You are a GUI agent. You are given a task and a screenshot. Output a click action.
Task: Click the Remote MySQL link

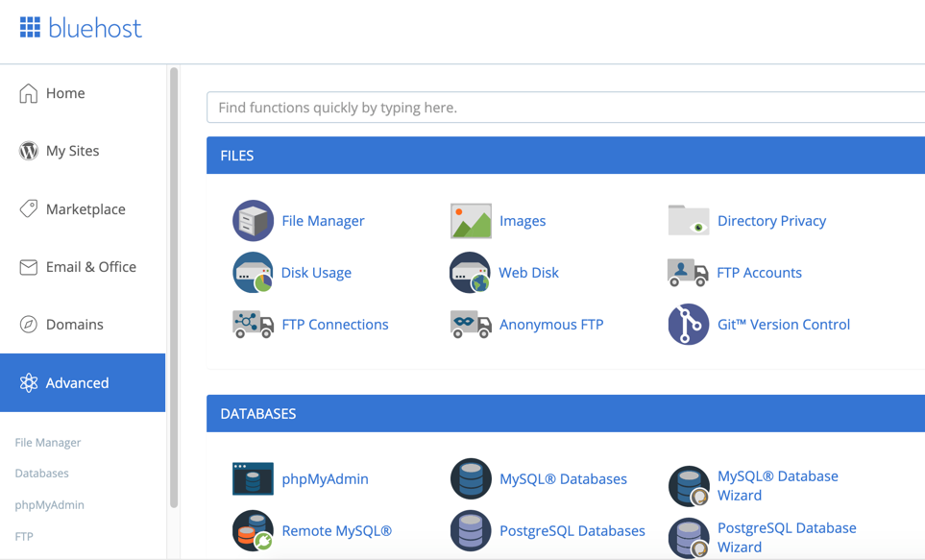(x=337, y=531)
